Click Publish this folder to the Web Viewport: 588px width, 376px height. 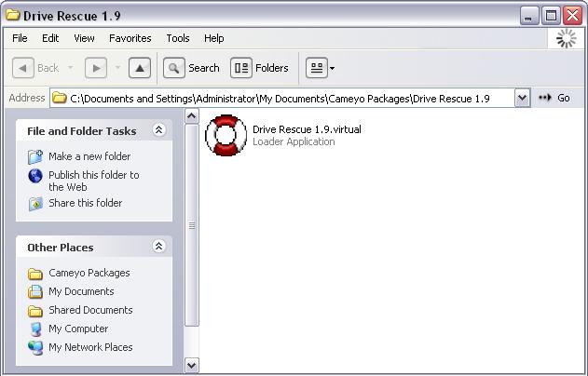click(94, 181)
